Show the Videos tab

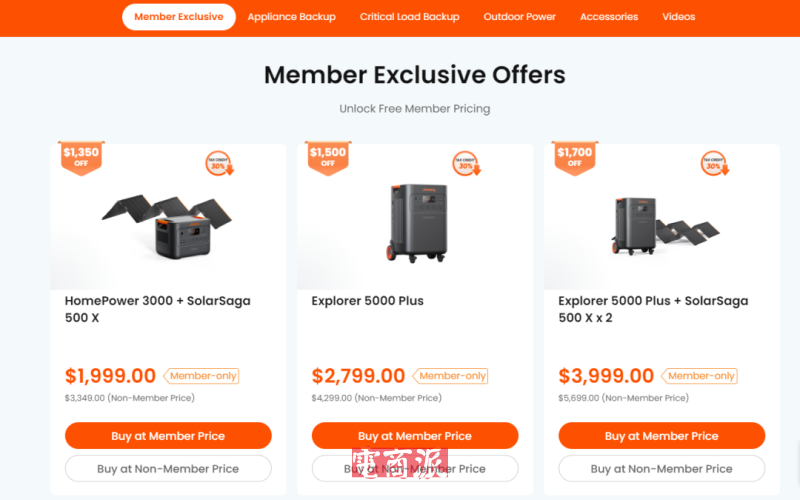[x=679, y=17]
